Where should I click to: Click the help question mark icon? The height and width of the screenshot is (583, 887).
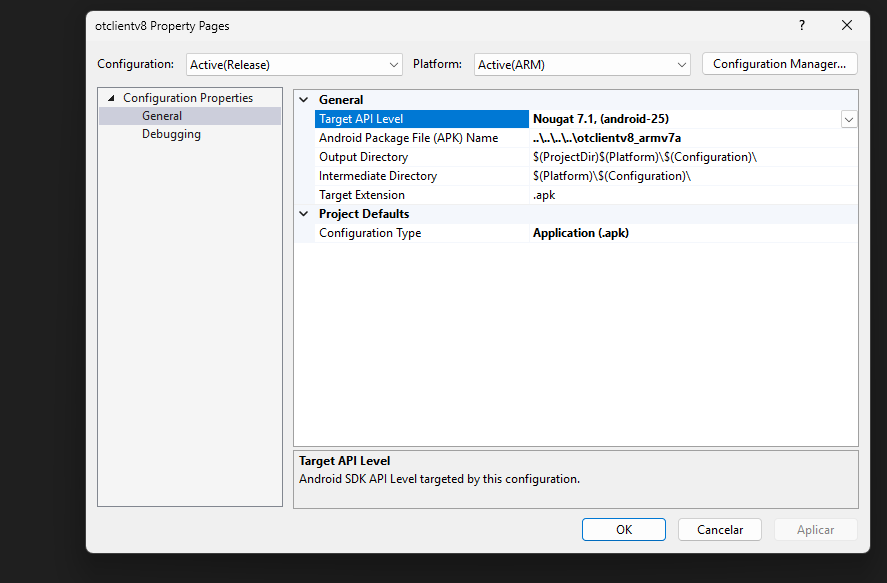(x=801, y=25)
